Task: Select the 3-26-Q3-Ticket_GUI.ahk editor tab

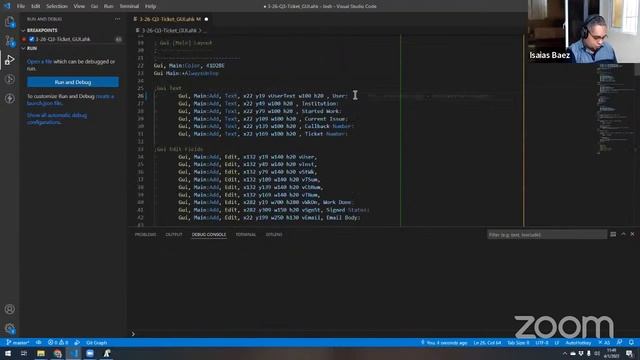Action: pos(170,19)
